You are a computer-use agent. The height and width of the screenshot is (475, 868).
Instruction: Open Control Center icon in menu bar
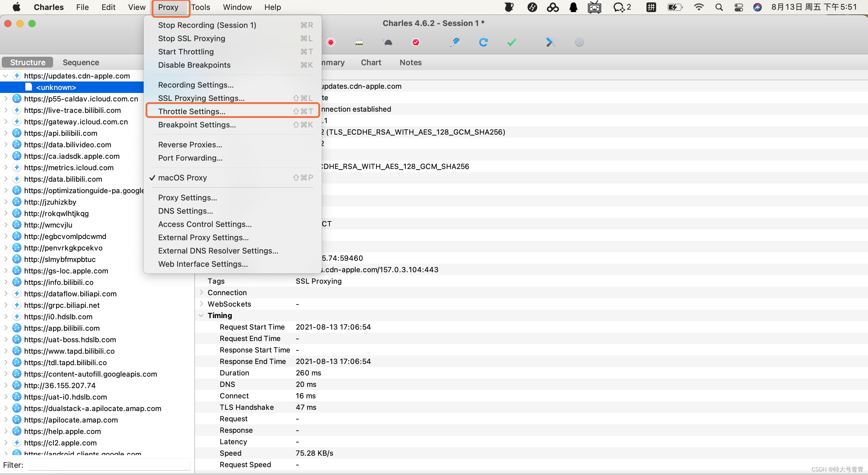click(738, 7)
